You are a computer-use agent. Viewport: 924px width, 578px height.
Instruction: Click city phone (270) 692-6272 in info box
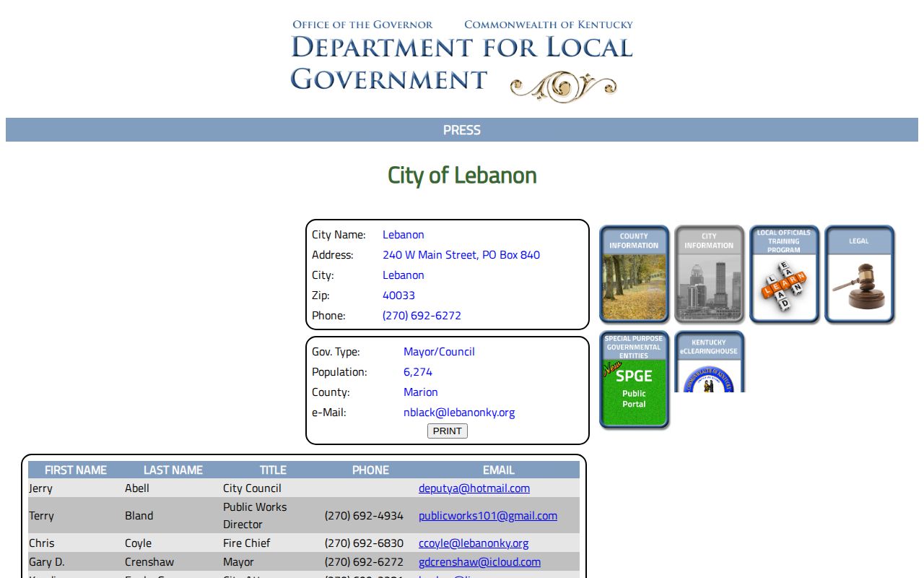click(x=422, y=316)
